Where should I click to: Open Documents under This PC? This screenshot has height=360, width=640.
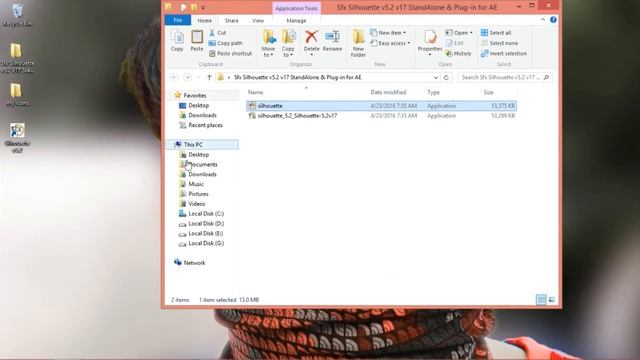click(202, 164)
